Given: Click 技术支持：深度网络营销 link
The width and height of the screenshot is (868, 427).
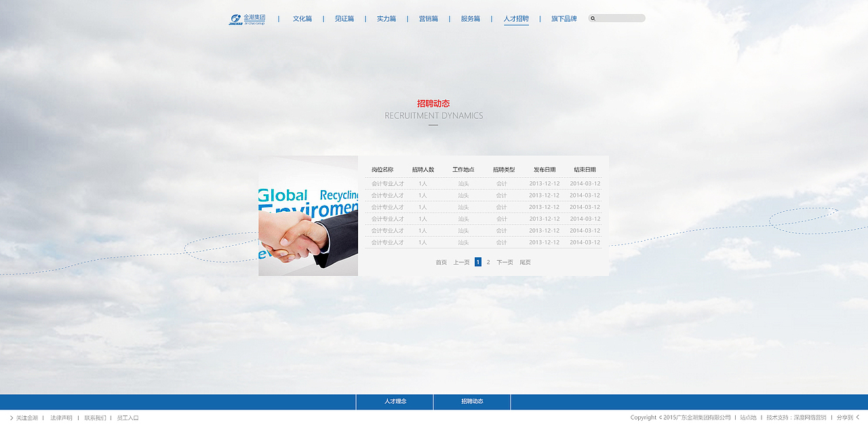Looking at the screenshot, I should pyautogui.click(x=796, y=417).
